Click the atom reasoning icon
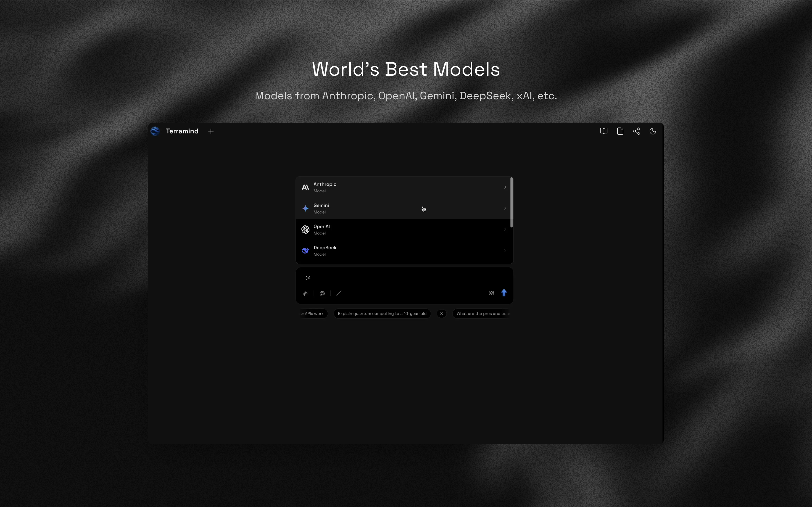The width and height of the screenshot is (812, 507). (x=491, y=293)
